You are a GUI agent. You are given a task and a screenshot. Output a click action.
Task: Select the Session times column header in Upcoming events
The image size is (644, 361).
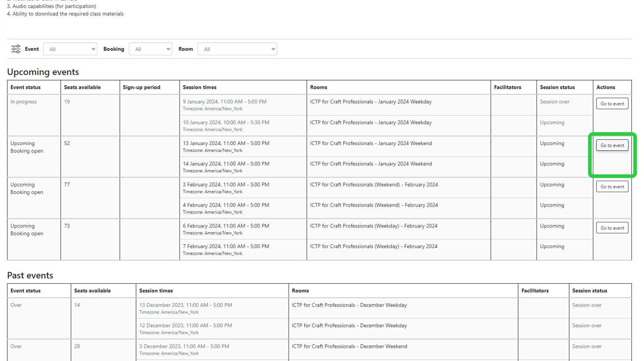[x=200, y=88]
